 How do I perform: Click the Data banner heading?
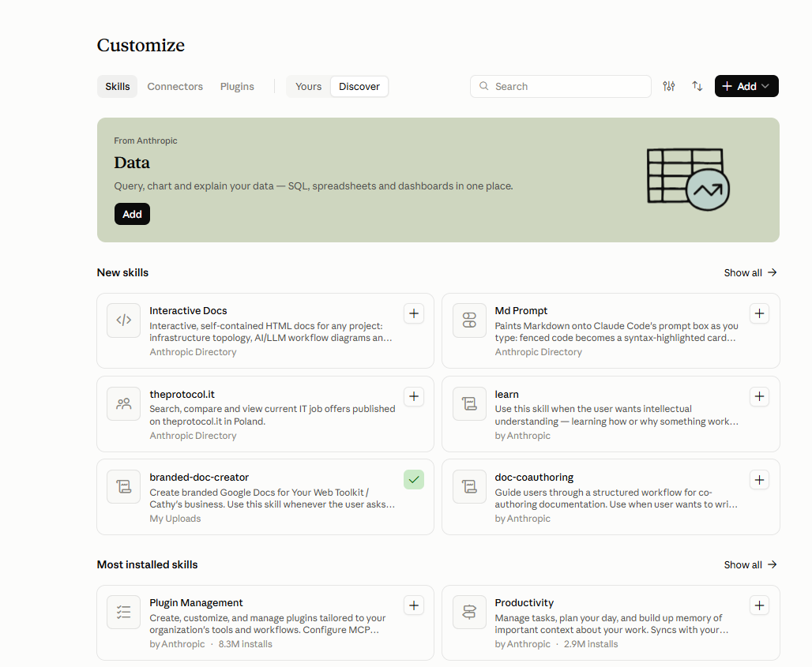click(132, 163)
